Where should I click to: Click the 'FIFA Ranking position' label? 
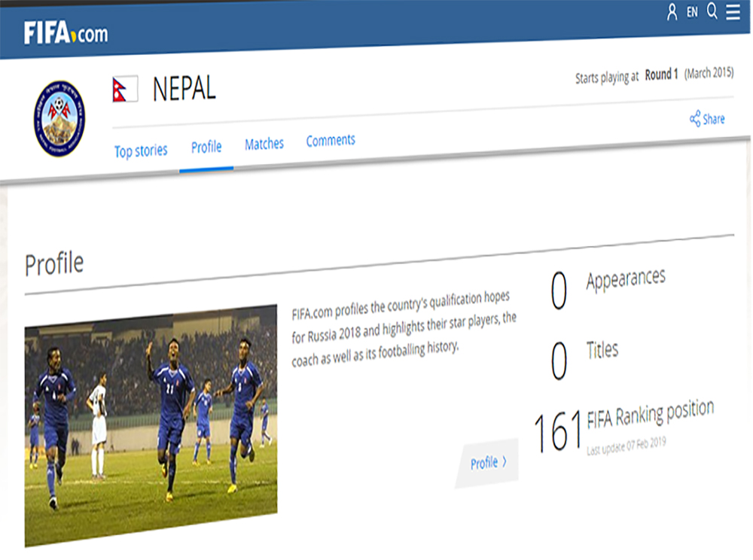[x=651, y=414]
